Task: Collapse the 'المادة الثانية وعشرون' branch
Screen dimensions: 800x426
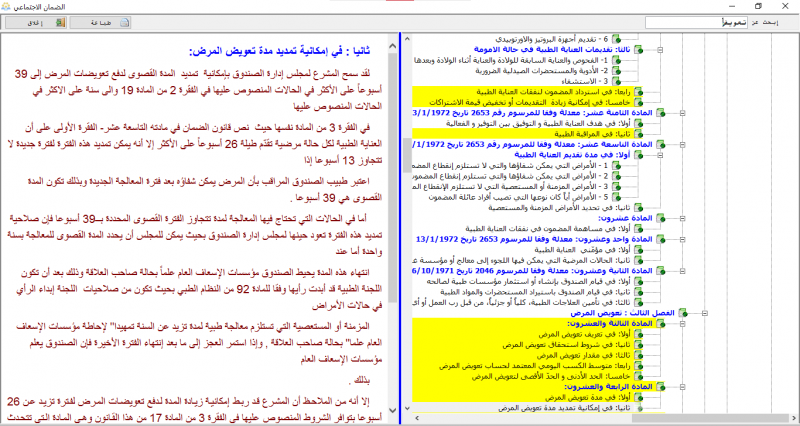Action: 683,271
